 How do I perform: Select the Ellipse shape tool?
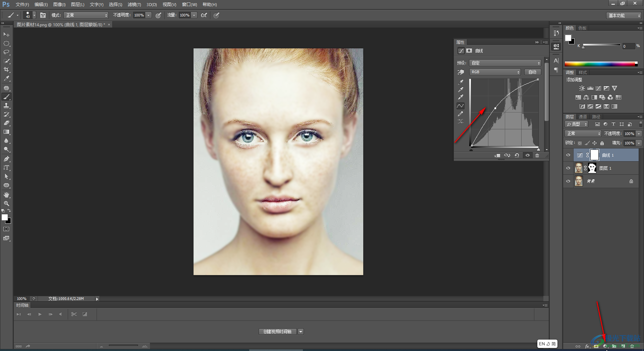(x=6, y=185)
